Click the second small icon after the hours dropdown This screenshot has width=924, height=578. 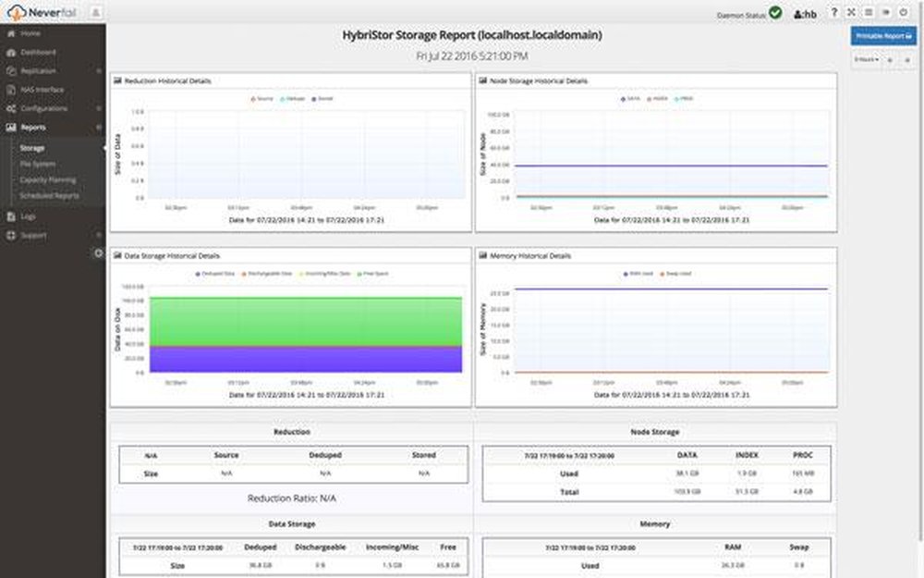907,60
